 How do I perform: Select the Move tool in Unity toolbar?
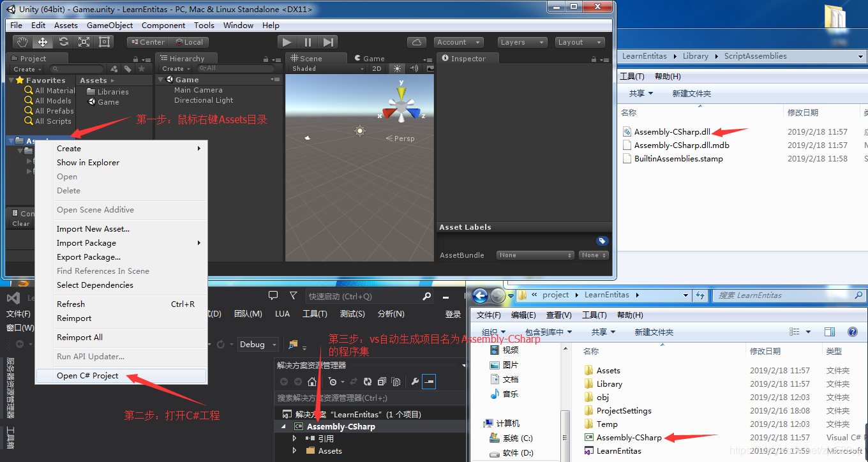point(43,42)
